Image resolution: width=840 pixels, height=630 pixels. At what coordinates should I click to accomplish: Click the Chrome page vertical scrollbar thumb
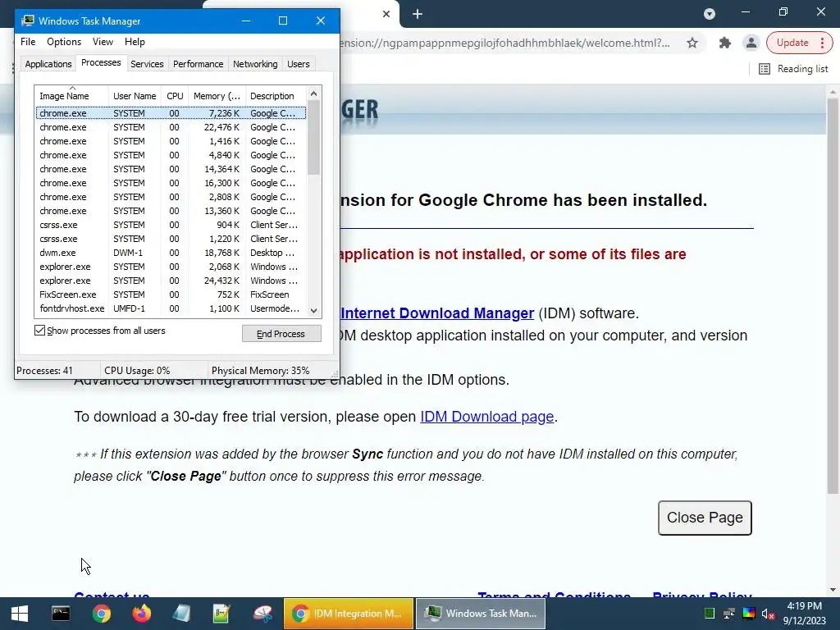click(833, 295)
